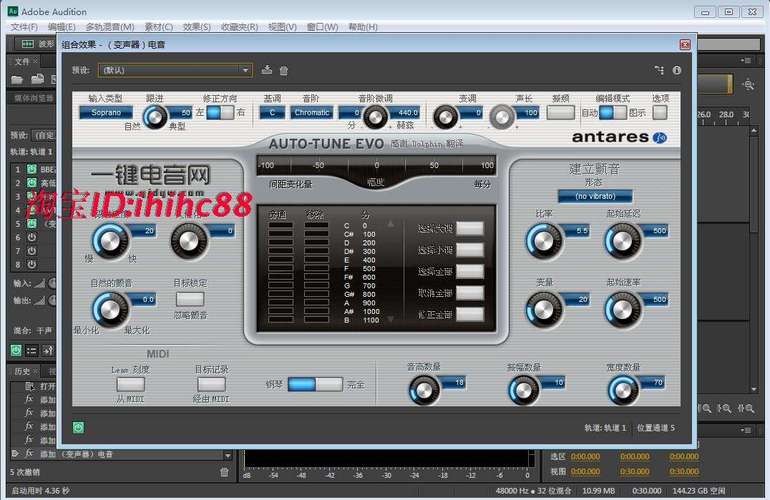The width and height of the screenshot is (770, 500).
Task: Enable the power button on effect slot 8
Action: (x=31, y=264)
